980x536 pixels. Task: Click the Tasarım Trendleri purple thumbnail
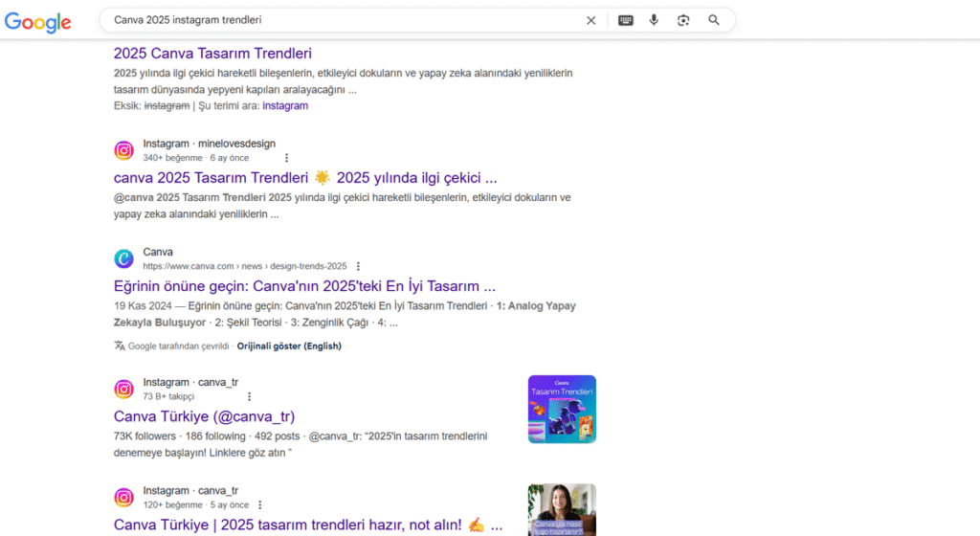562,410
